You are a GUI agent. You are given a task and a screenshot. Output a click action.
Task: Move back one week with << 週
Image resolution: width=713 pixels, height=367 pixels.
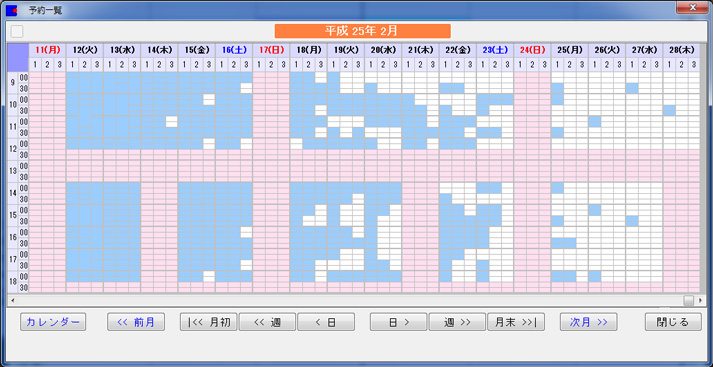pyautogui.click(x=267, y=322)
